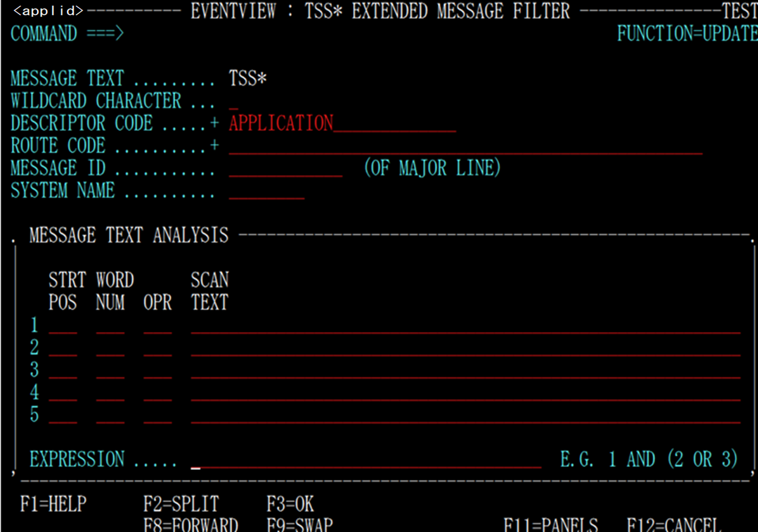Image resolution: width=758 pixels, height=532 pixels.
Task: Select the Descriptor Code field with APPLICATION
Action: [342, 123]
